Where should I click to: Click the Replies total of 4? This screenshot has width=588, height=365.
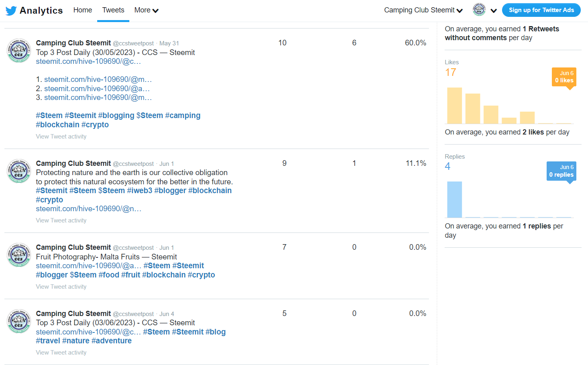click(x=448, y=166)
